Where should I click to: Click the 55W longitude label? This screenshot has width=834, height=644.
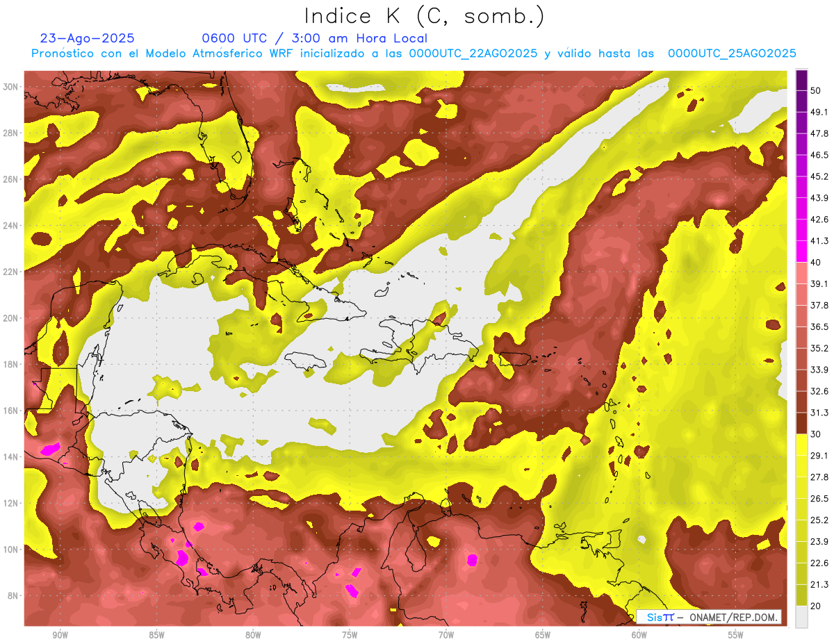point(736,636)
